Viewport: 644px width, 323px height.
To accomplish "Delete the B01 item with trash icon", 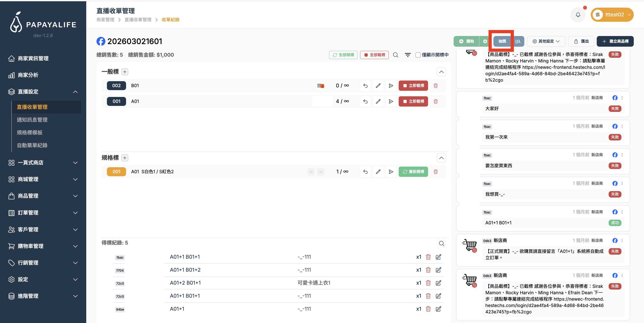I will 436,86.
